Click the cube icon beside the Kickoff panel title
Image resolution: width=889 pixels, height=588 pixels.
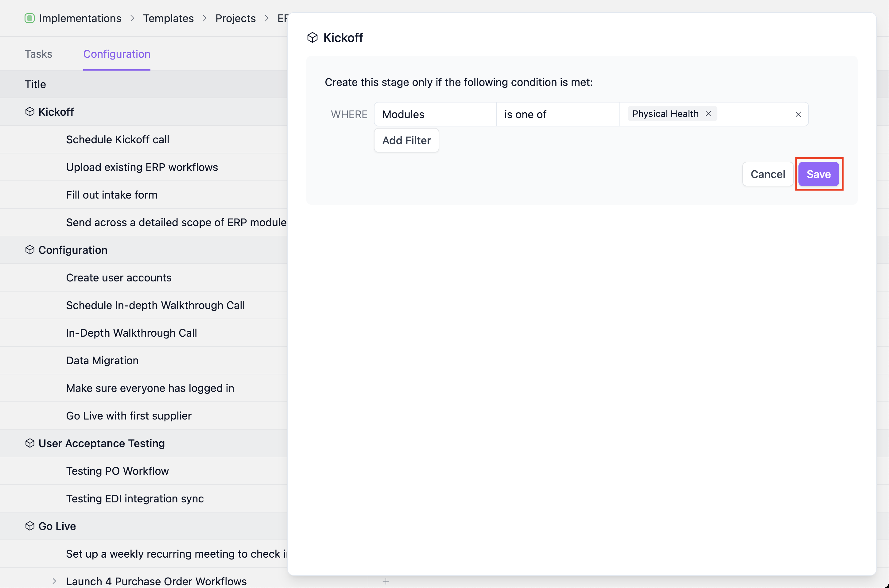312,37
